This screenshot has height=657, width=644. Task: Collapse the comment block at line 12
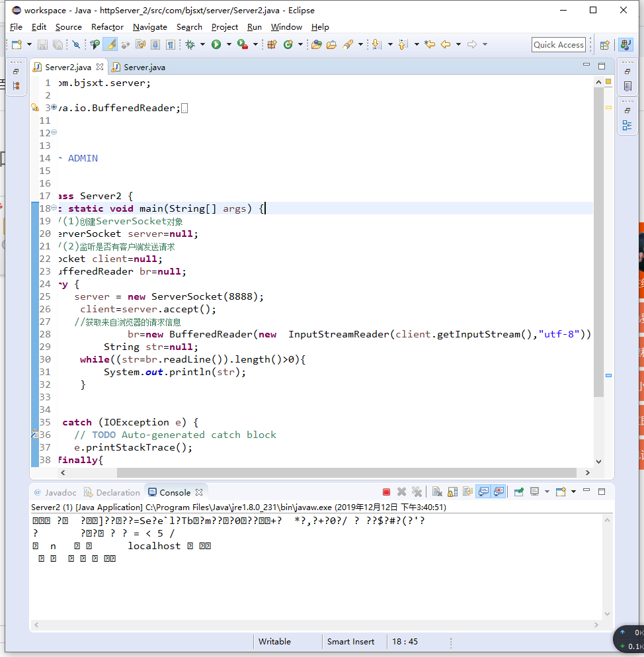[x=54, y=132]
